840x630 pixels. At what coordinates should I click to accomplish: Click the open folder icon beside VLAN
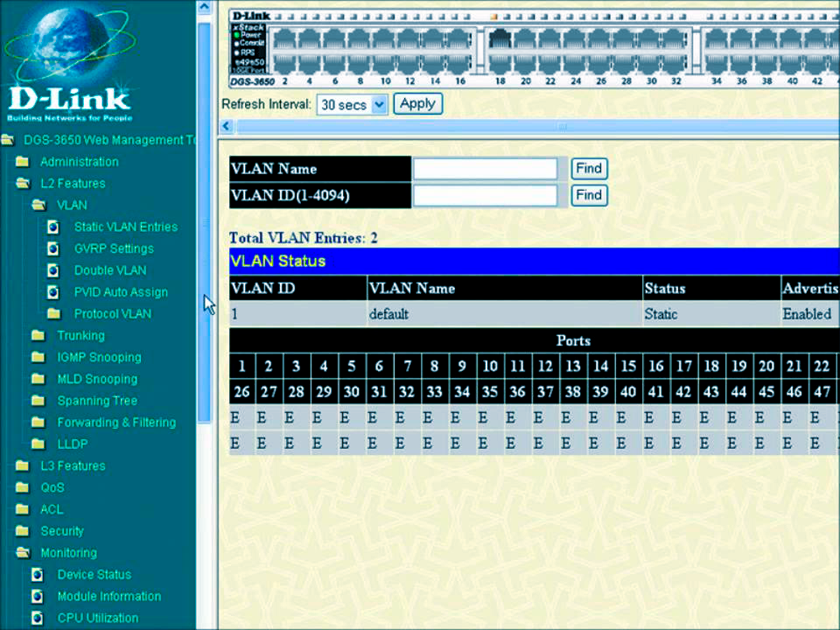39,205
